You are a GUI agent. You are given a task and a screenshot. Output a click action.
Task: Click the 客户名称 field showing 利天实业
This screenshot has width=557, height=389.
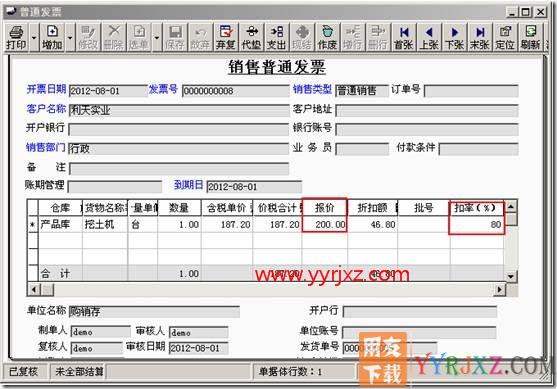coord(179,110)
